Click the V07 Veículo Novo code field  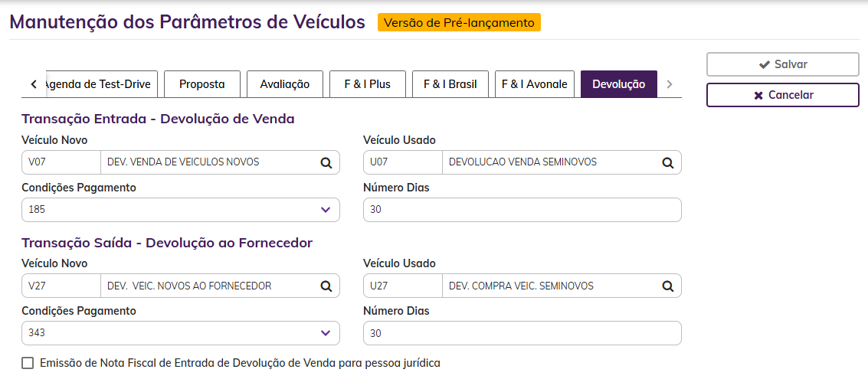point(61,162)
